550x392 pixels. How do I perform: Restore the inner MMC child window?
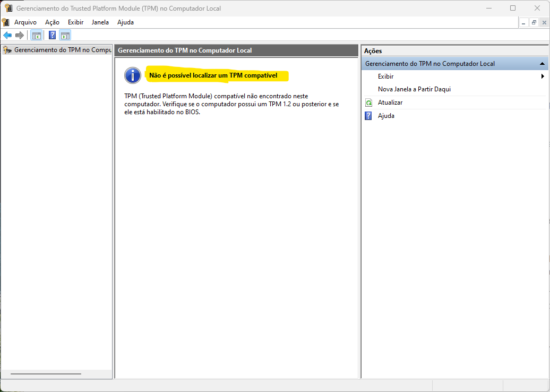534,22
